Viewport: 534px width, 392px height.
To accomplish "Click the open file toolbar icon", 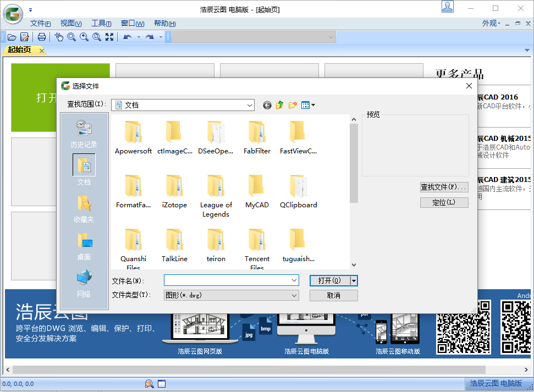I will coord(12,37).
